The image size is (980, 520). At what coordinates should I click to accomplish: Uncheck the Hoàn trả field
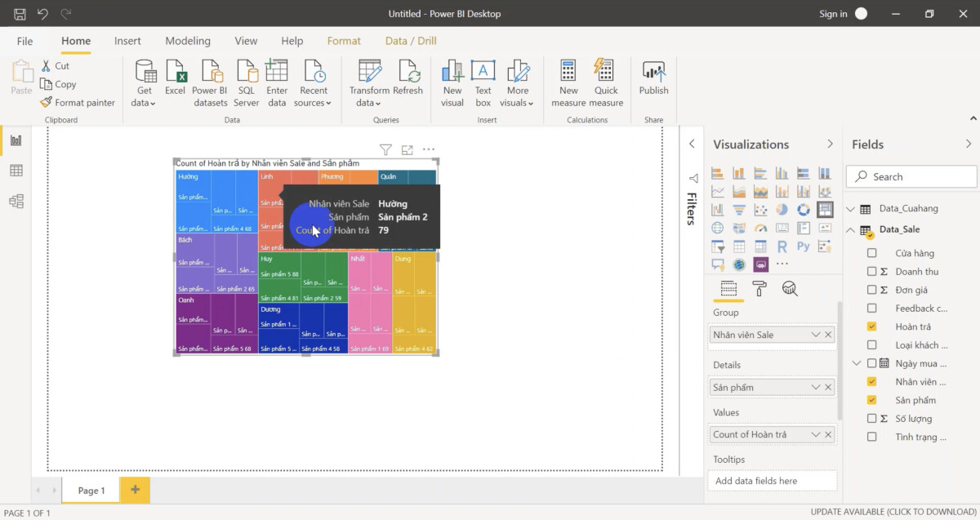(871, 326)
